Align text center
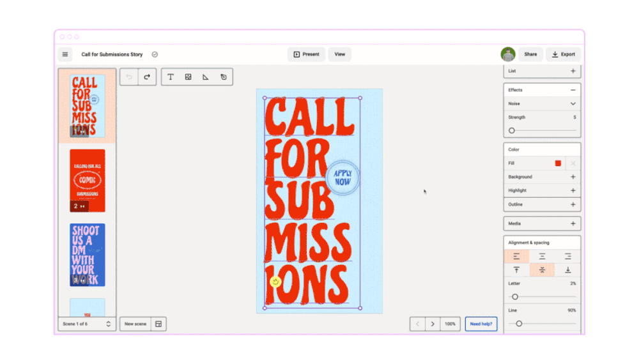Image resolution: width=639 pixels, height=364 pixels. [x=542, y=257]
